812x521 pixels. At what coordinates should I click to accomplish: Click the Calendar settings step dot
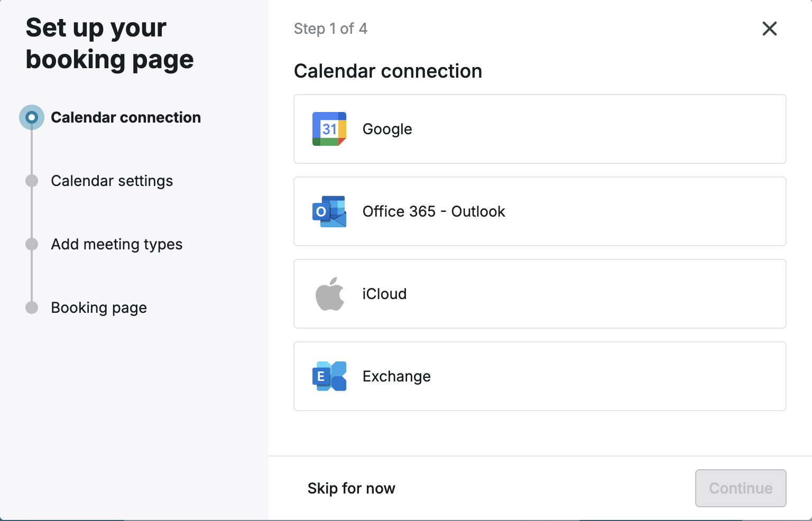32,181
